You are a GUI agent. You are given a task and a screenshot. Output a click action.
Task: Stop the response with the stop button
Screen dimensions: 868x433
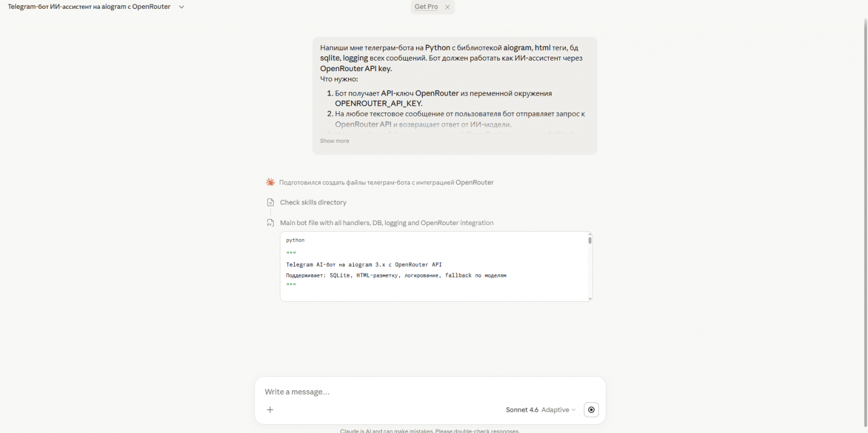(x=591, y=410)
